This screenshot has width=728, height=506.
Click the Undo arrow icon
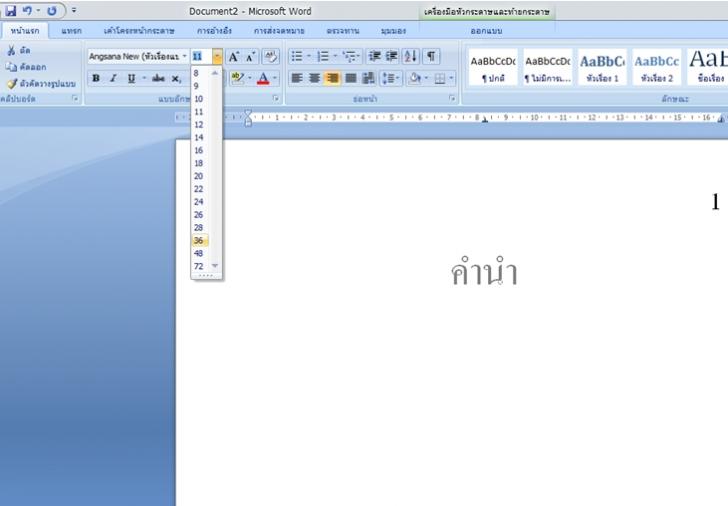(28, 11)
